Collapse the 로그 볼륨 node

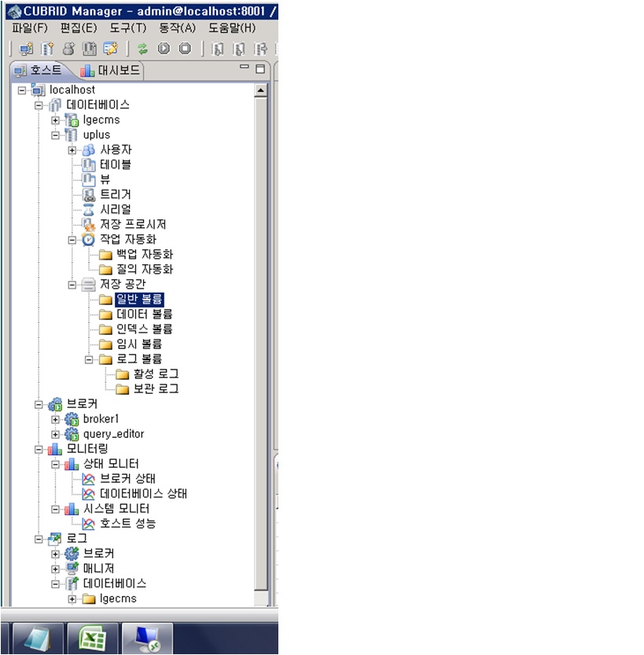[89, 359]
